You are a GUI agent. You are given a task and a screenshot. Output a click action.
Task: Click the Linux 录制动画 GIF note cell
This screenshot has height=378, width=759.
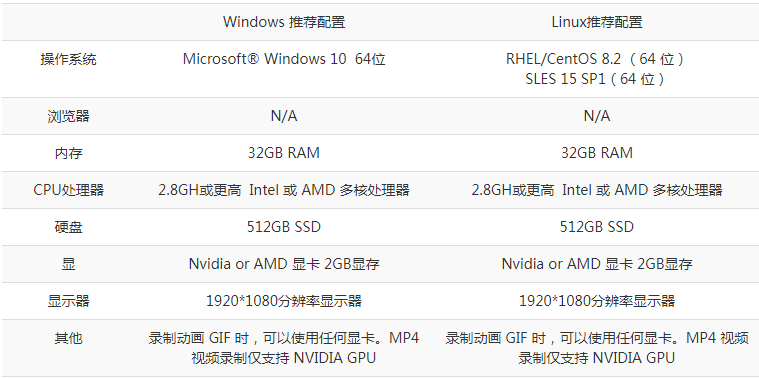(x=597, y=348)
